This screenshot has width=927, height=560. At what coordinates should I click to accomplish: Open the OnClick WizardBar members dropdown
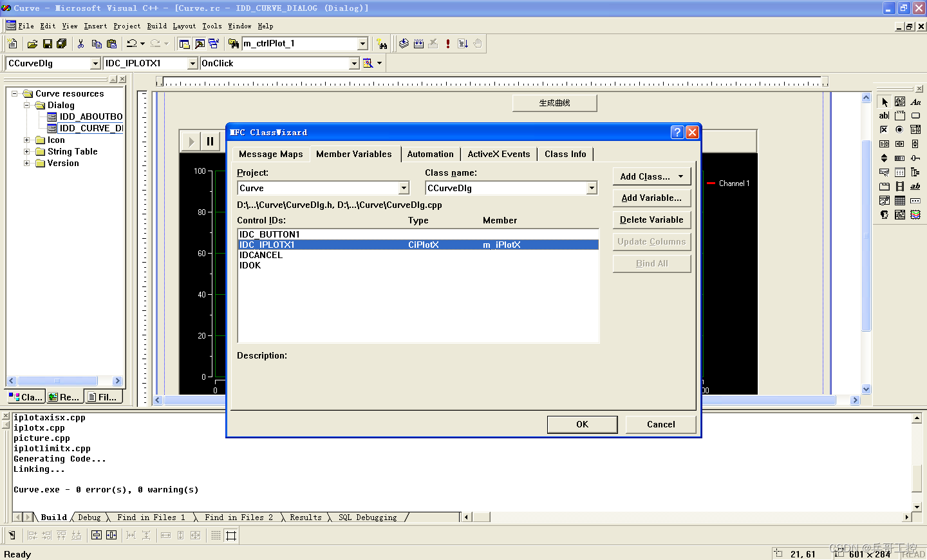tap(354, 63)
